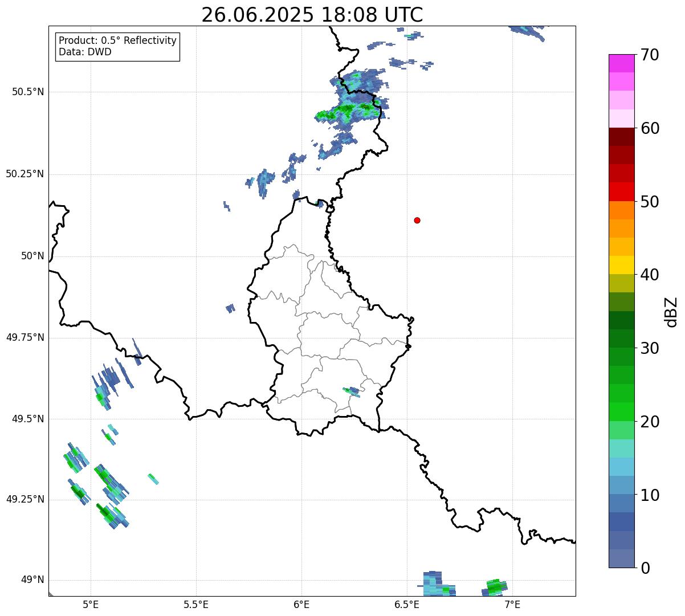
Task: Click the 50.5°N latitude label
Action: pos(28,92)
